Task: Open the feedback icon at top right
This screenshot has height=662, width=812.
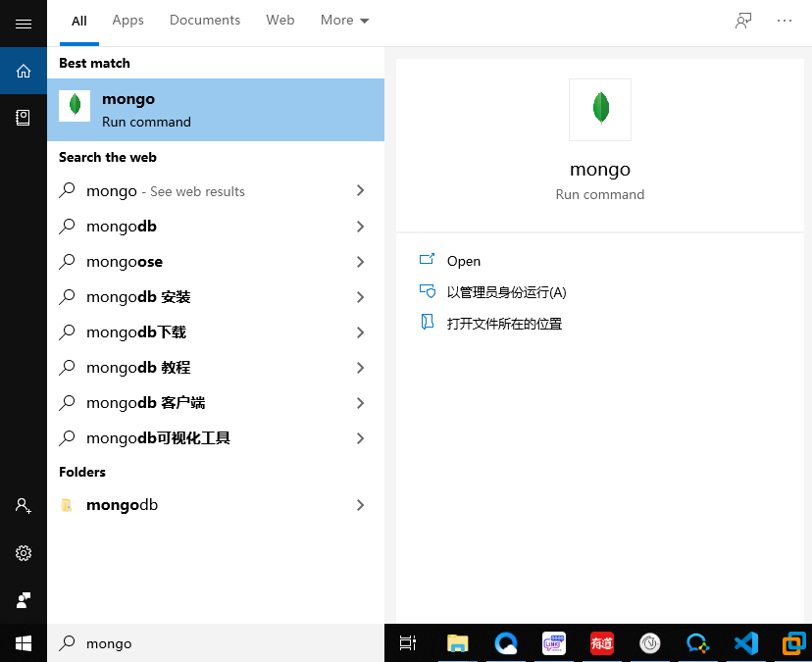Action: coord(743,21)
